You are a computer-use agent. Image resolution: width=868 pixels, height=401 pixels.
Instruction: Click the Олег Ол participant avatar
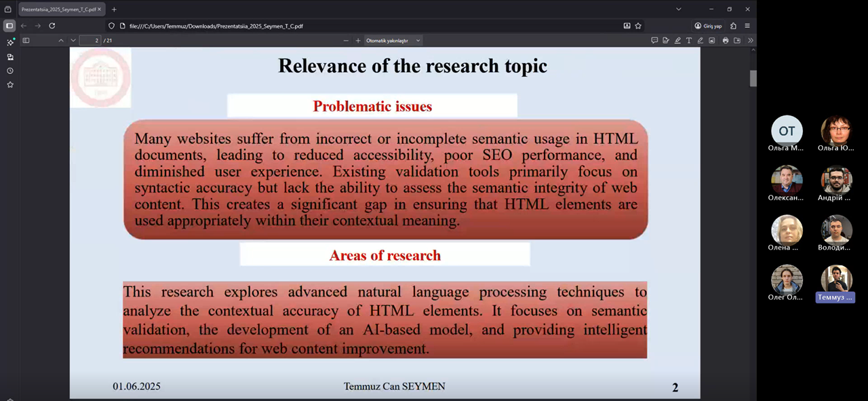(x=787, y=280)
